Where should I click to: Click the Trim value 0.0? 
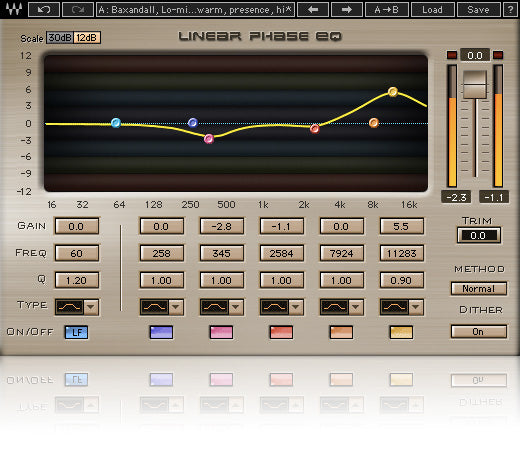(479, 236)
